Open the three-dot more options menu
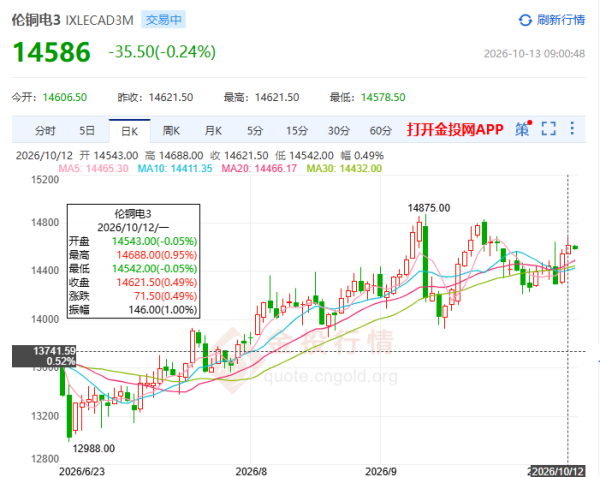This screenshot has width=600, height=477. point(572,128)
